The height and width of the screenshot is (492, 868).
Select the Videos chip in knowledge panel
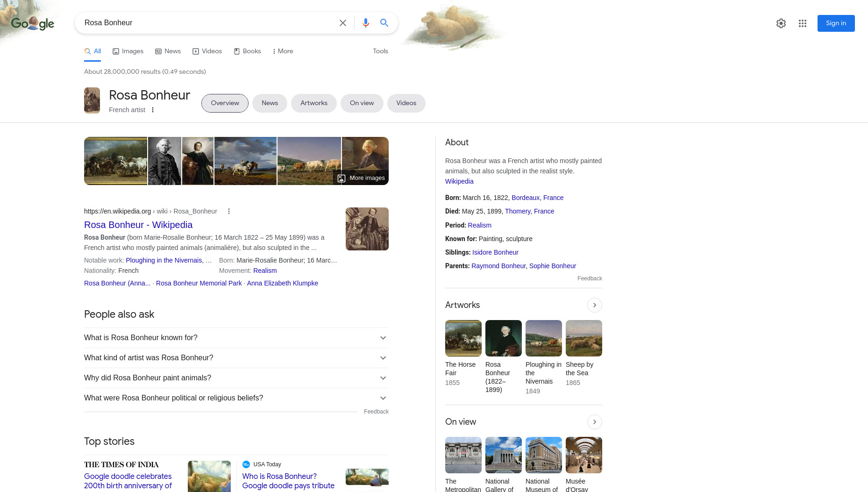coord(406,103)
